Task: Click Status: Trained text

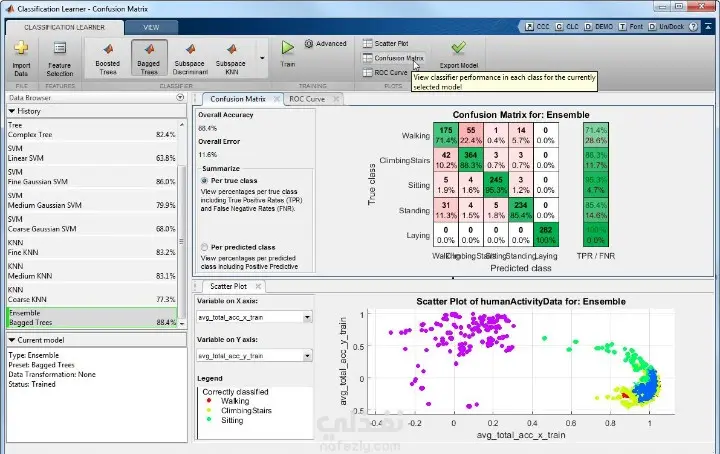Action: [x=32, y=384]
